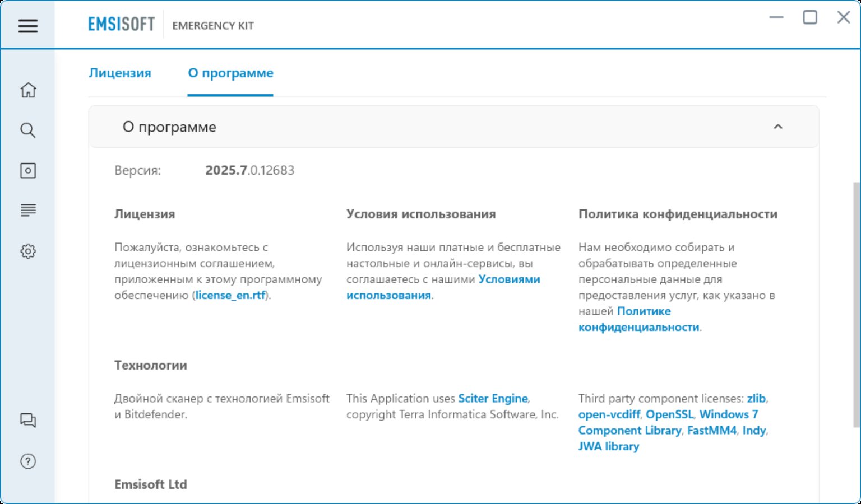The width and height of the screenshot is (861, 504).
Task: Open the OpenSSL license link
Action: pos(669,414)
